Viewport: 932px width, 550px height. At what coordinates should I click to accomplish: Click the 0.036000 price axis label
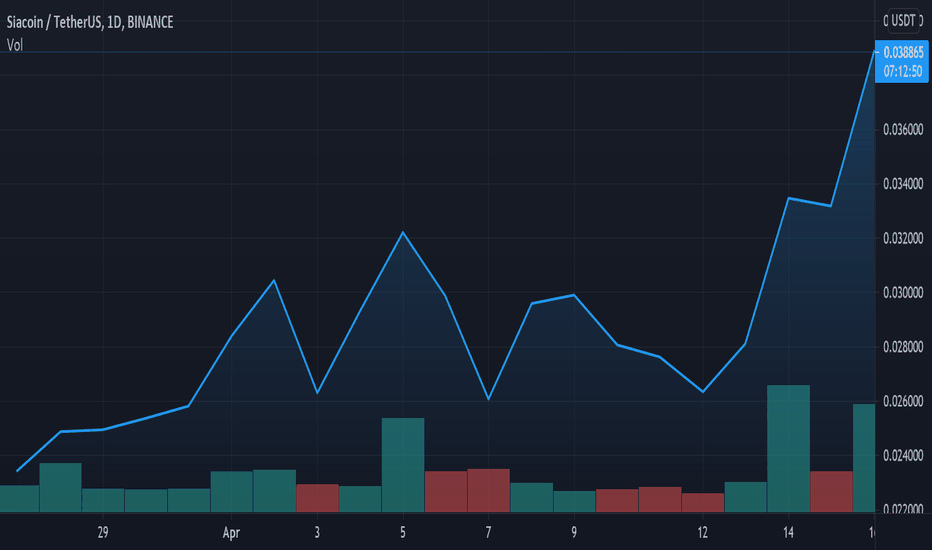click(x=903, y=130)
